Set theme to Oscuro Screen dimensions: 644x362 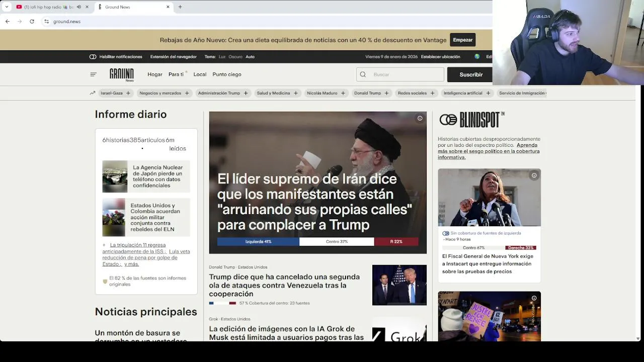[235, 57]
